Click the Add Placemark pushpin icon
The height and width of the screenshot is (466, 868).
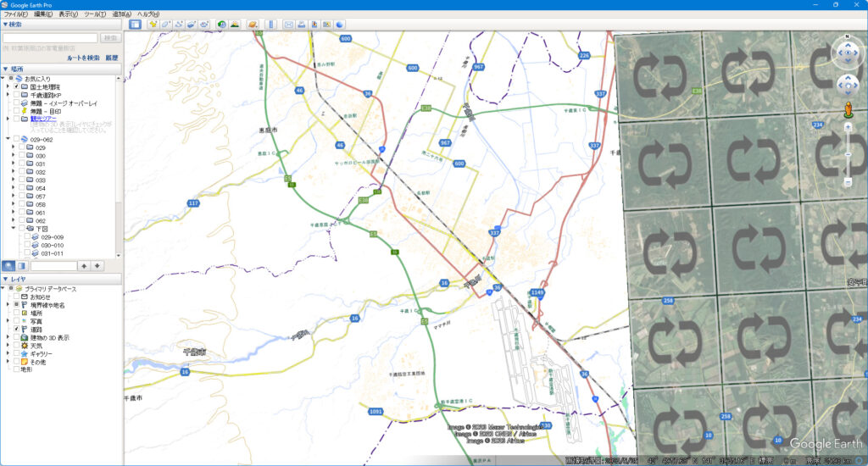click(x=153, y=25)
